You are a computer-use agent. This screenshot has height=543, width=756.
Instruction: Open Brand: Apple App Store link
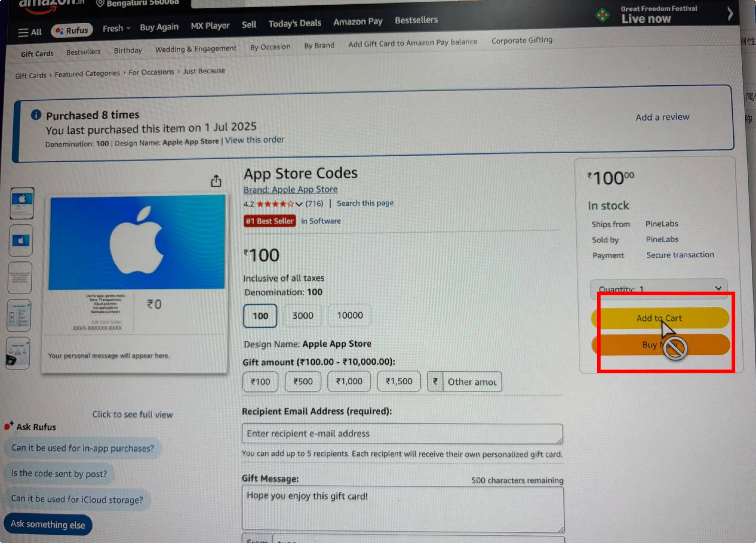coord(290,189)
